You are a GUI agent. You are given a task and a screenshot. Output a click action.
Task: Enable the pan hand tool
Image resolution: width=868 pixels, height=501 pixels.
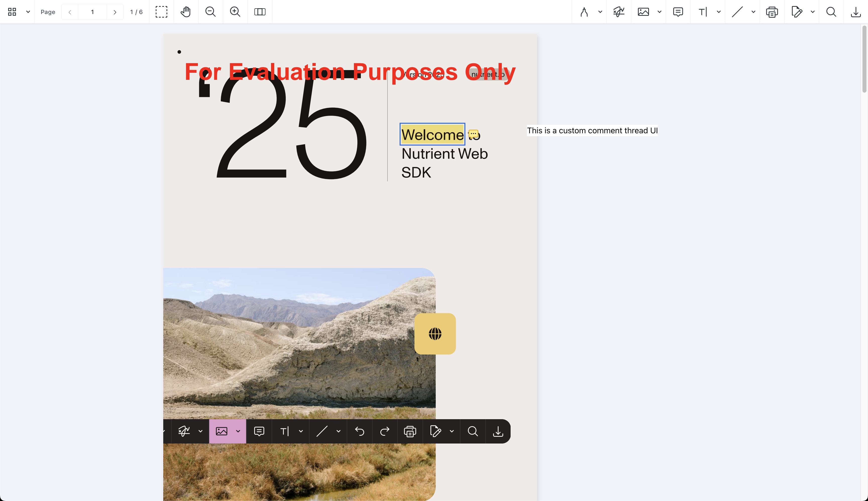(186, 12)
